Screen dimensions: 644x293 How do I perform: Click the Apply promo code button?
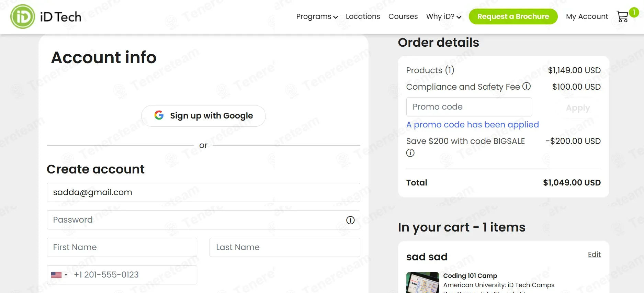coord(578,108)
